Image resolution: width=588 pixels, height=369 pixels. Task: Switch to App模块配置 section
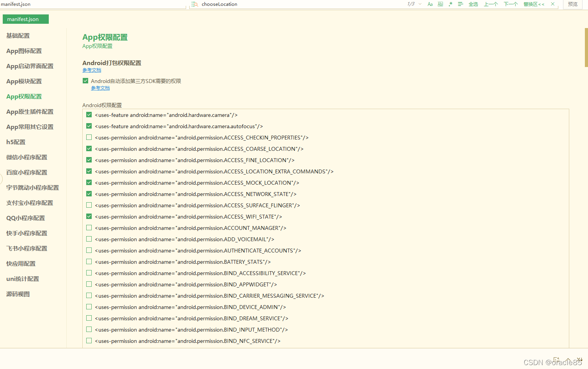tap(24, 81)
